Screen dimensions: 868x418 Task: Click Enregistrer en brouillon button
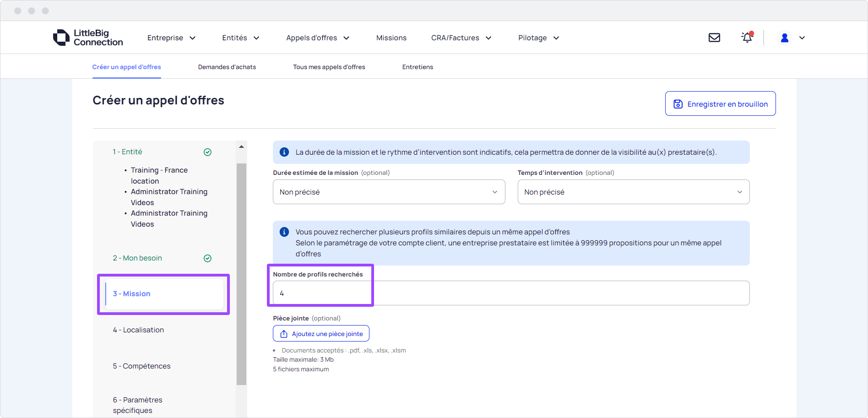(721, 103)
